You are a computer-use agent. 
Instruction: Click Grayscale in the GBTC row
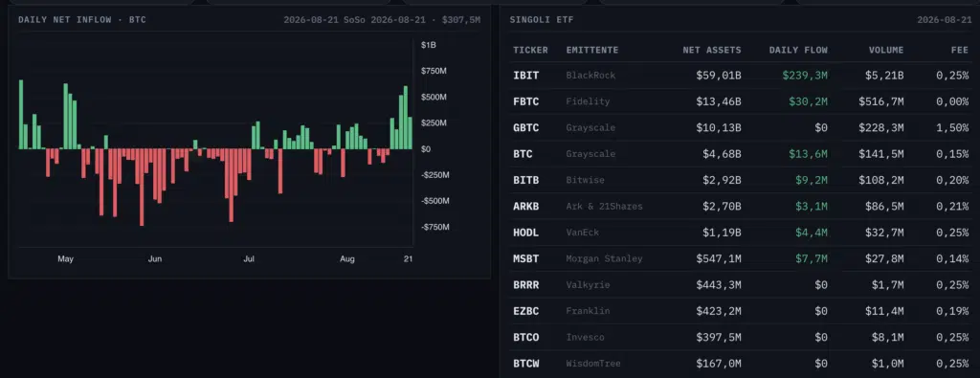[590, 127]
